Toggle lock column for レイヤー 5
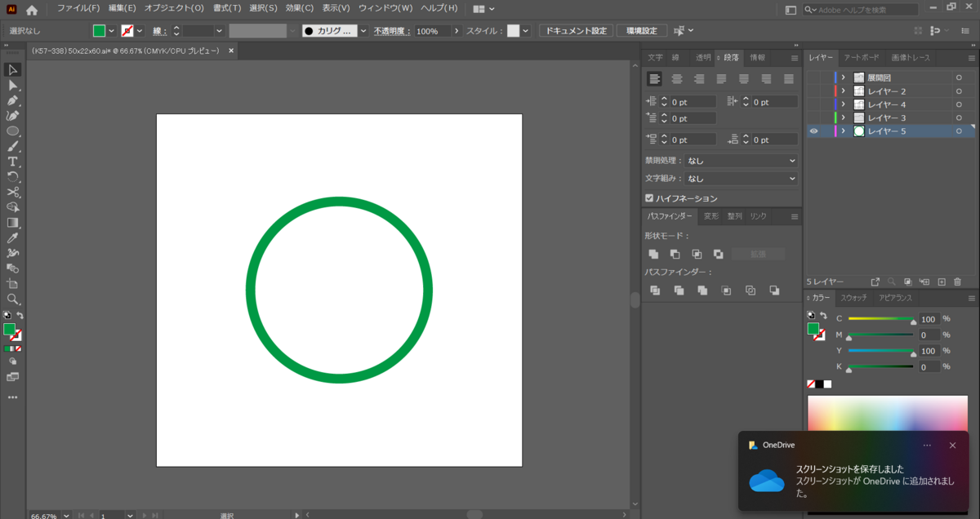The width and height of the screenshot is (980, 519). coord(826,131)
